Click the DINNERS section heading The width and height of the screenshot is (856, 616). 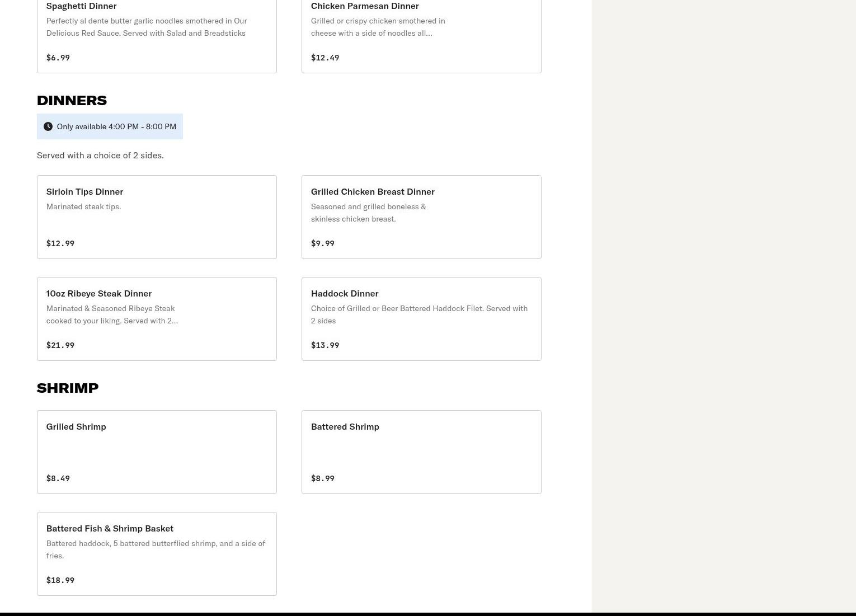(72, 100)
